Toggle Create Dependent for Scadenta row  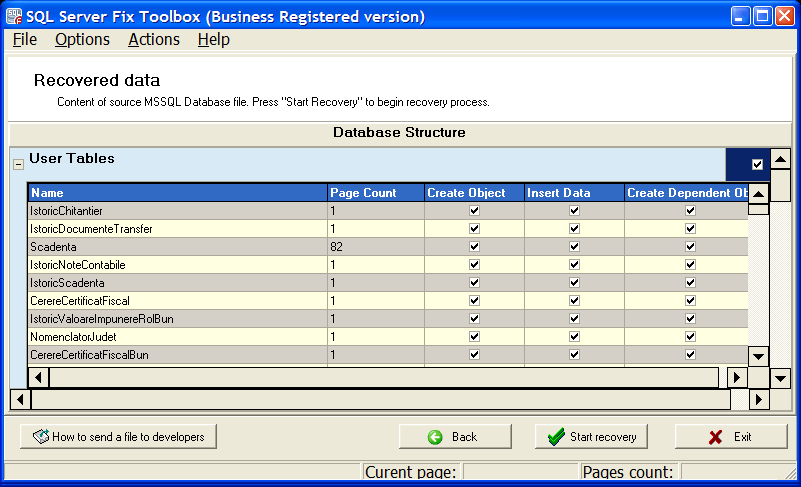(690, 246)
